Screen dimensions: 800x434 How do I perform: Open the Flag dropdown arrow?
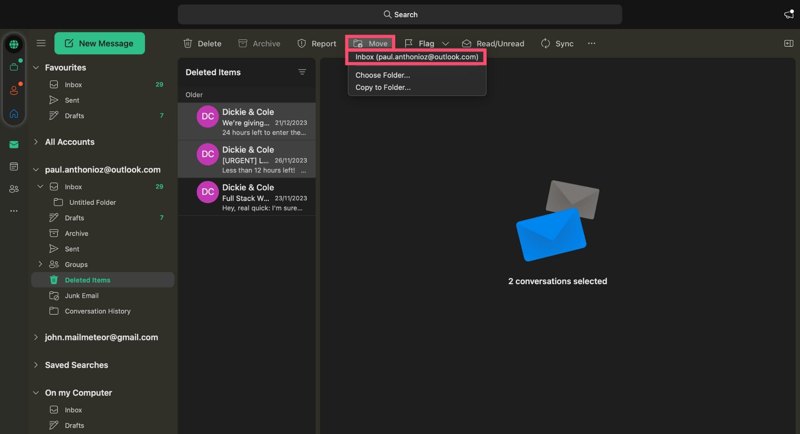445,44
